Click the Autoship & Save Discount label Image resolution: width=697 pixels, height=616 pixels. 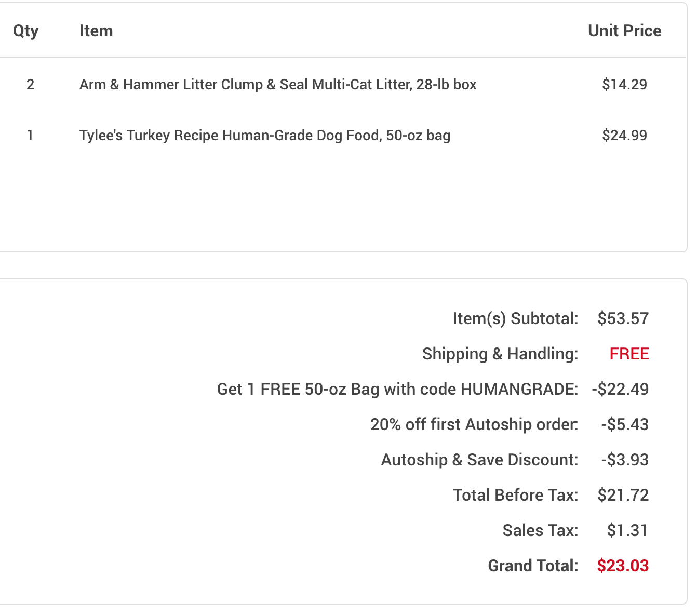pyautogui.click(x=479, y=460)
